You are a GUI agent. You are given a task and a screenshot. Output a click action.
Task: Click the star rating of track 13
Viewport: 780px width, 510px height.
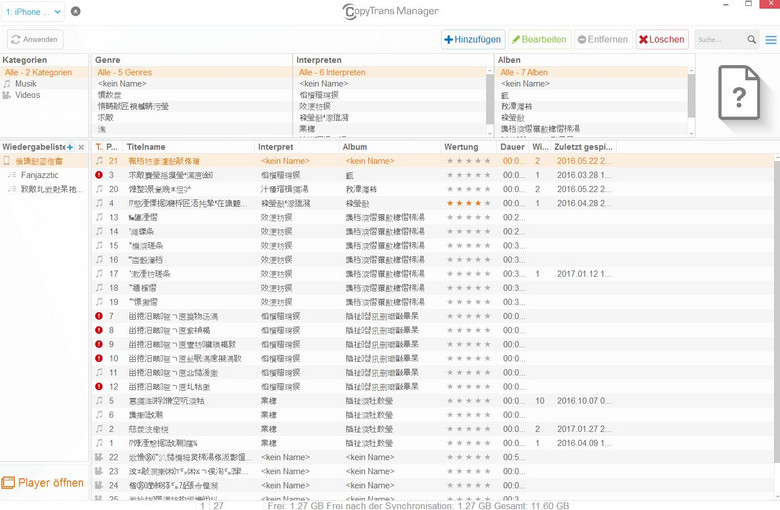pyautogui.click(x=469, y=217)
